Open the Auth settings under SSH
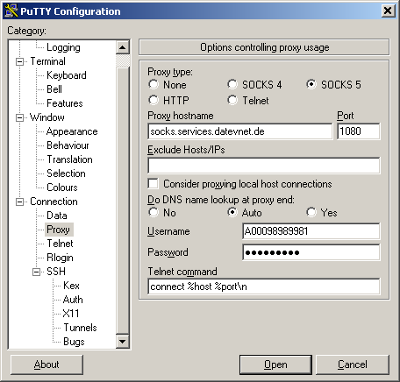This screenshot has width=400, height=382. (x=73, y=299)
